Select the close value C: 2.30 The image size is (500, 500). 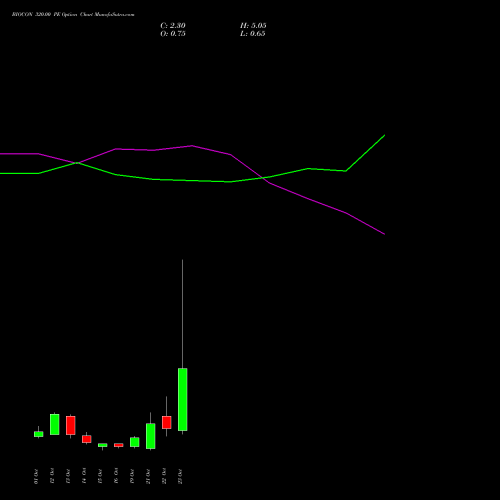click(173, 25)
